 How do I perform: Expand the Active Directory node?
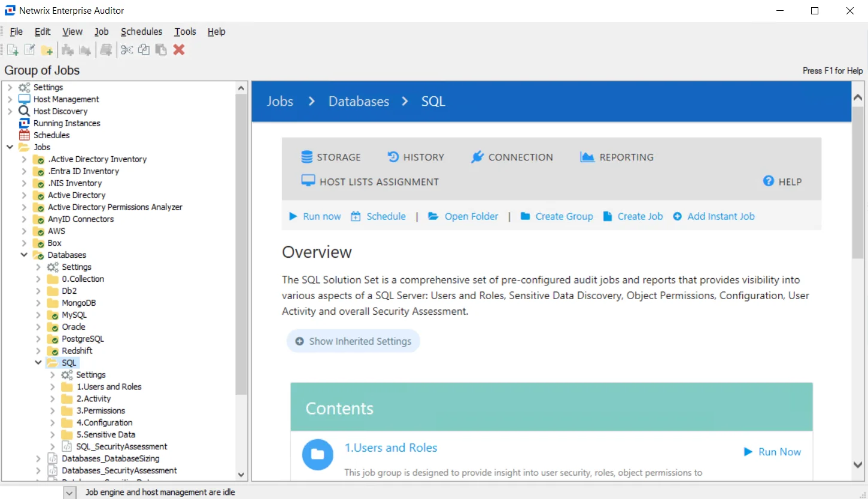tap(24, 195)
